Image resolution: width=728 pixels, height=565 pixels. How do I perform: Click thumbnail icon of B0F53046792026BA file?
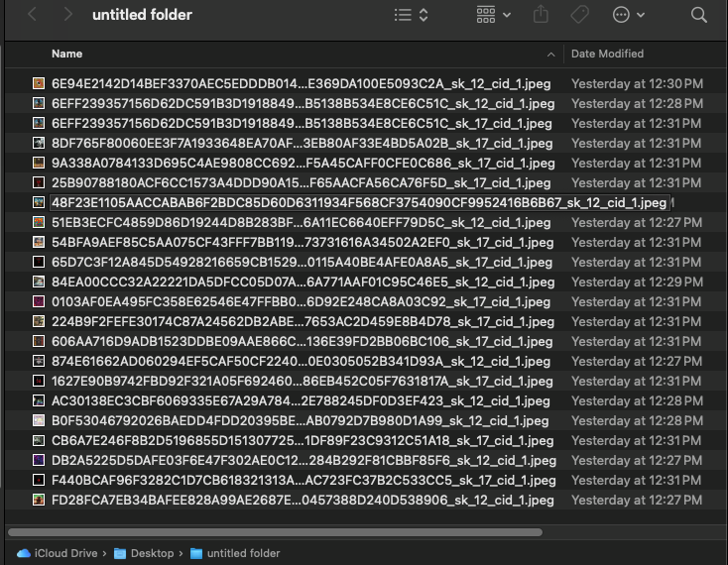coord(39,420)
